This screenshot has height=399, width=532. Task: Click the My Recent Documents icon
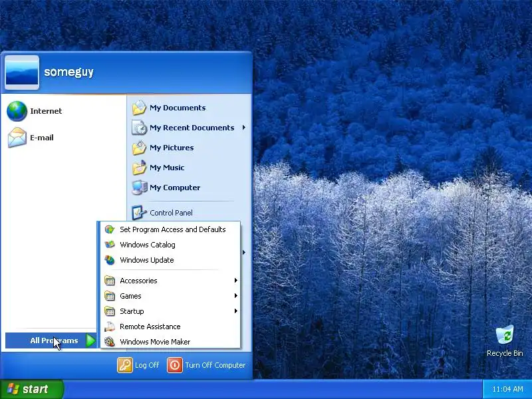coord(139,128)
